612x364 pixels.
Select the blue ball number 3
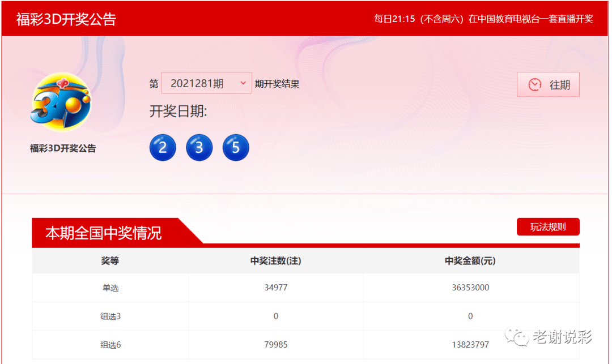coord(199,147)
